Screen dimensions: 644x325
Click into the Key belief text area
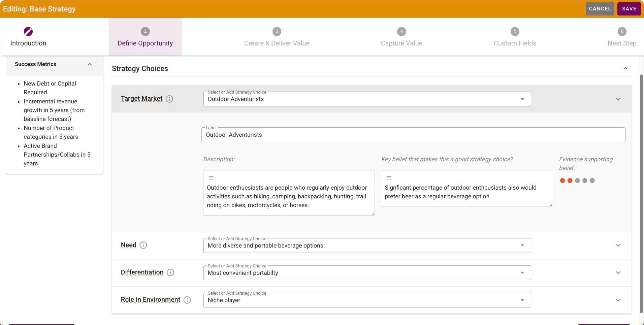(467, 188)
